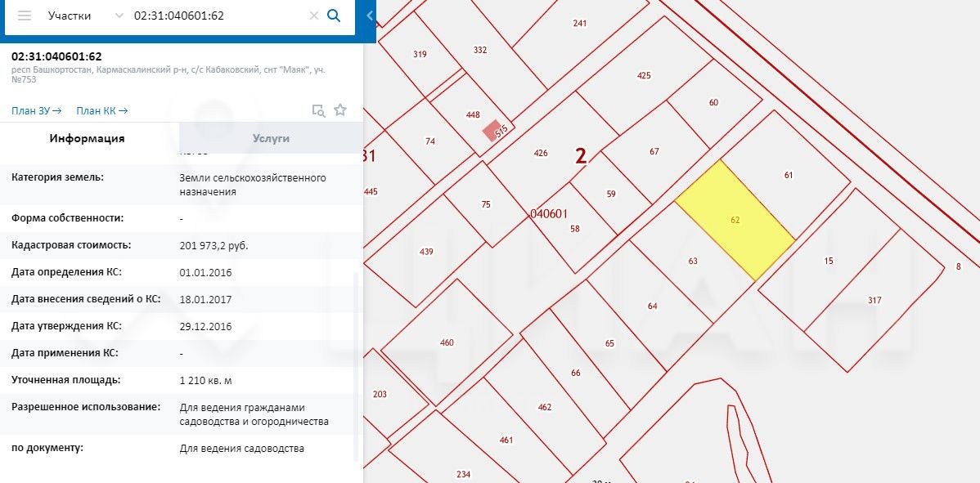Screen dimensions: 980x483
Task: Click the Категория земель value text
Action: point(253,185)
